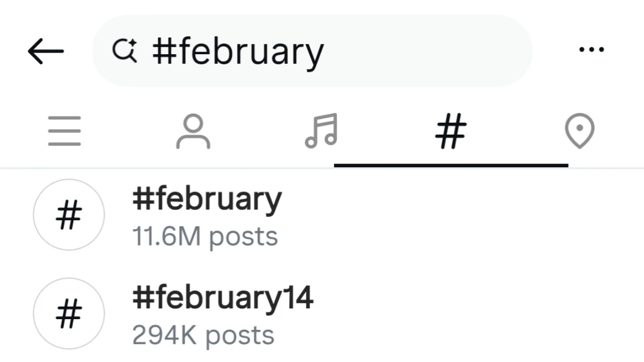Image resolution: width=644 pixels, height=362 pixels.
Task: Click the #february14 hashtag circle icon
Action: (x=69, y=314)
